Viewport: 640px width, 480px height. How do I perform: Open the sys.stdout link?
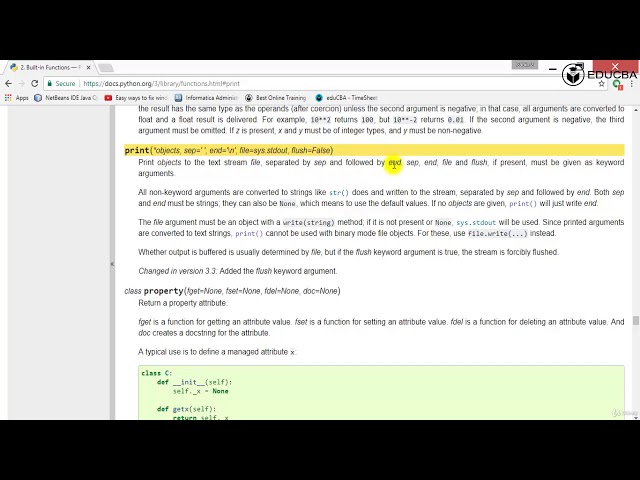point(476,223)
